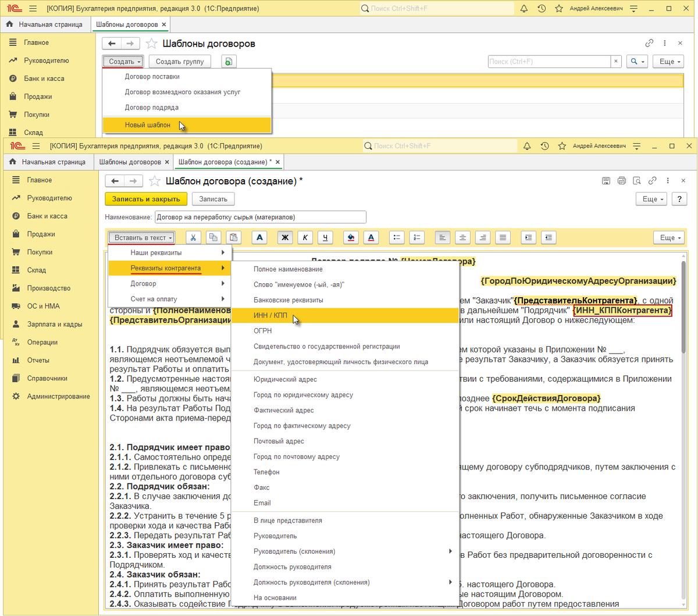Choose Банковские реквизиты from submenu

(x=346, y=300)
